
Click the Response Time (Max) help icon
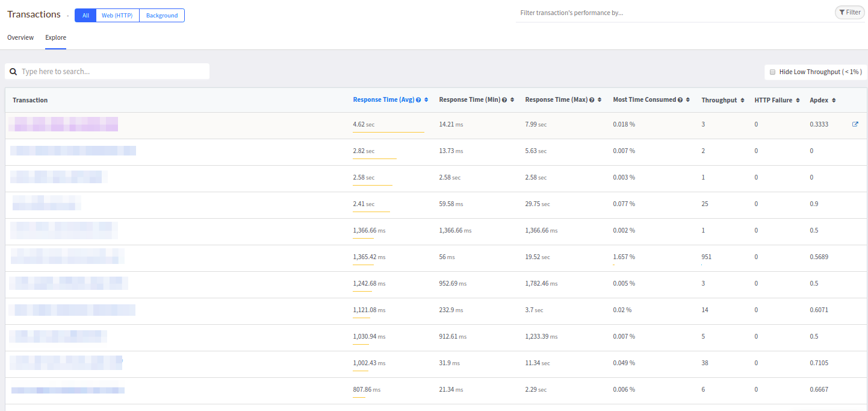592,100
